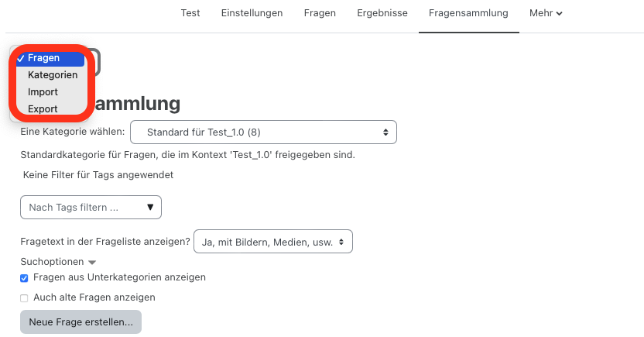Select Kategorien in the open menu

[52, 75]
